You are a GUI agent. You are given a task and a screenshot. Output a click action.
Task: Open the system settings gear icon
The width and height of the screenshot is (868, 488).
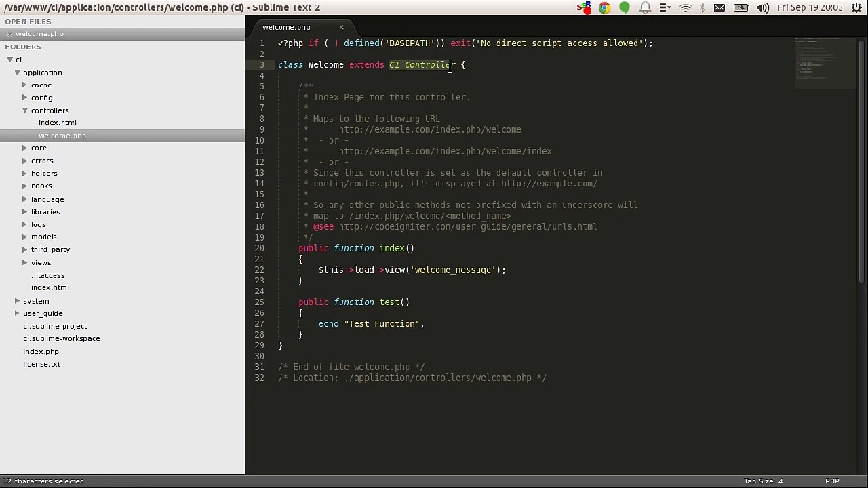click(856, 7)
